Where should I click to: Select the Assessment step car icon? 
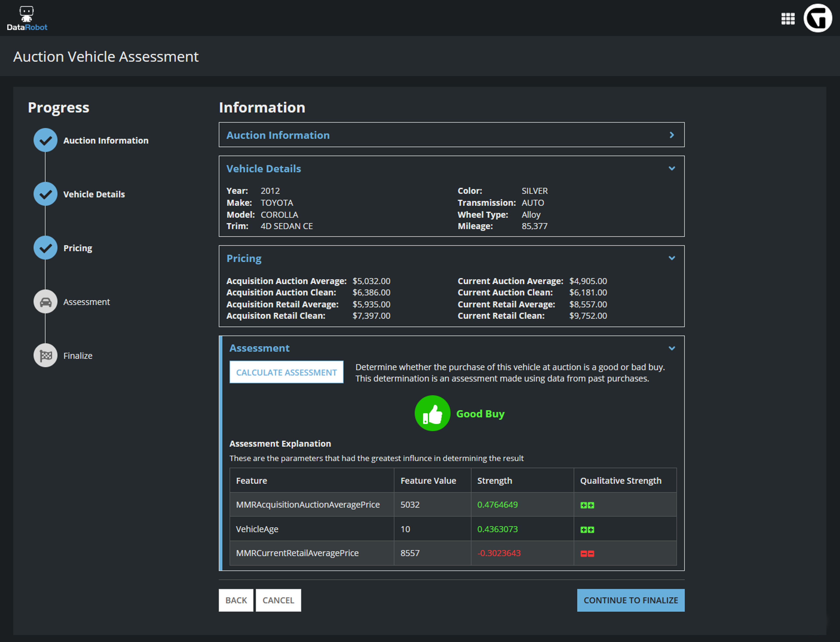[x=45, y=302]
